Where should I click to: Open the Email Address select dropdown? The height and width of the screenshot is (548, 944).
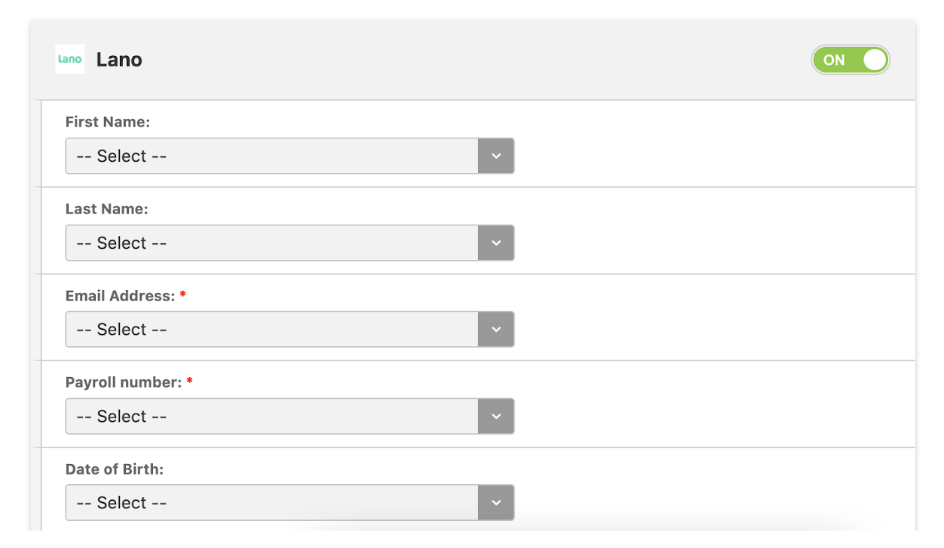click(x=290, y=329)
